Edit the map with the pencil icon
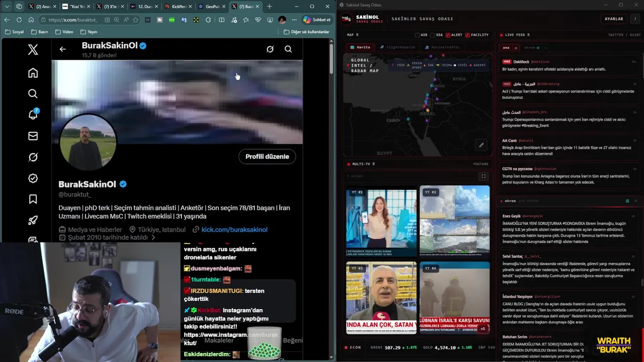644x362 pixels. pos(481,145)
